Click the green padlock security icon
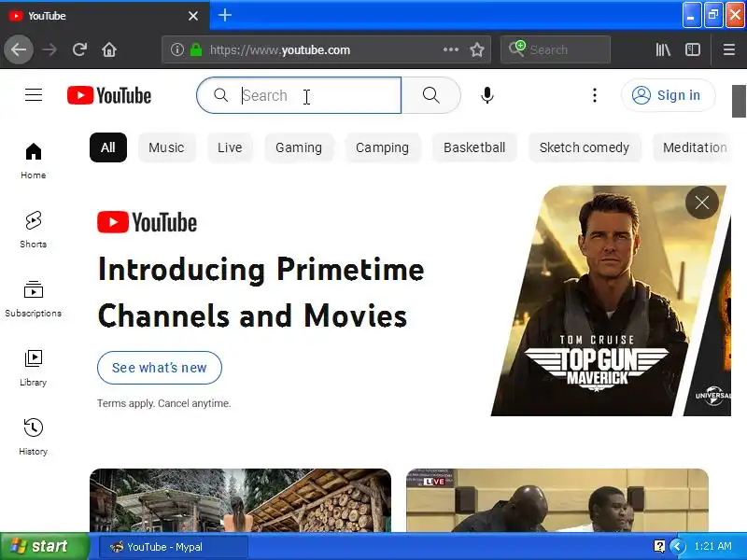Viewport: 747px width, 560px height. 196,49
